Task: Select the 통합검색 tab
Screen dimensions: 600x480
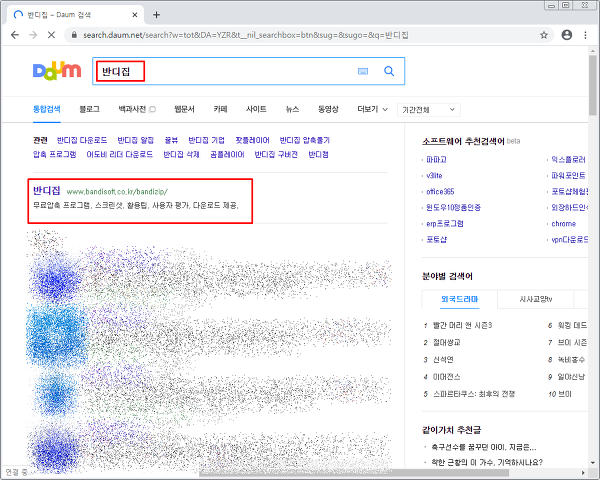Action: click(47, 109)
